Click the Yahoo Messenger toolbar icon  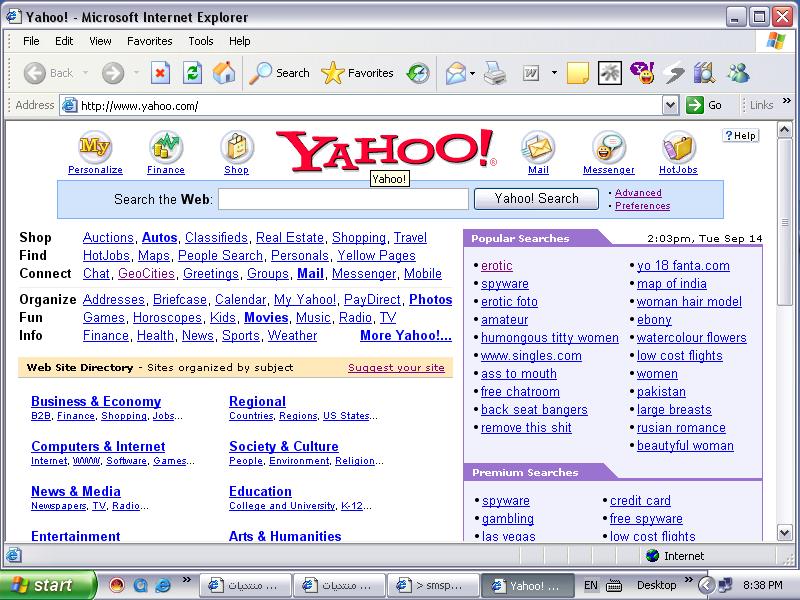pos(642,72)
